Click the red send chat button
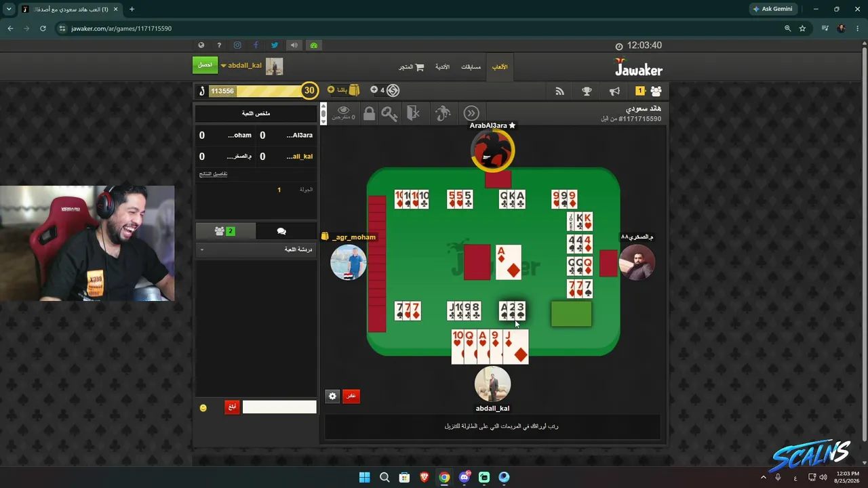 pos(232,407)
